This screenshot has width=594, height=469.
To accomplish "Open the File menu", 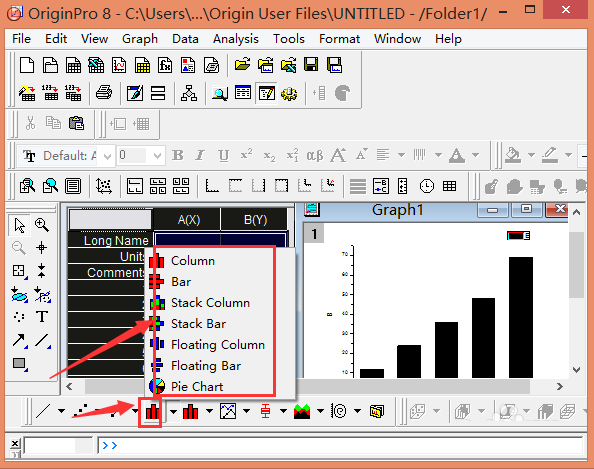I will pos(21,39).
